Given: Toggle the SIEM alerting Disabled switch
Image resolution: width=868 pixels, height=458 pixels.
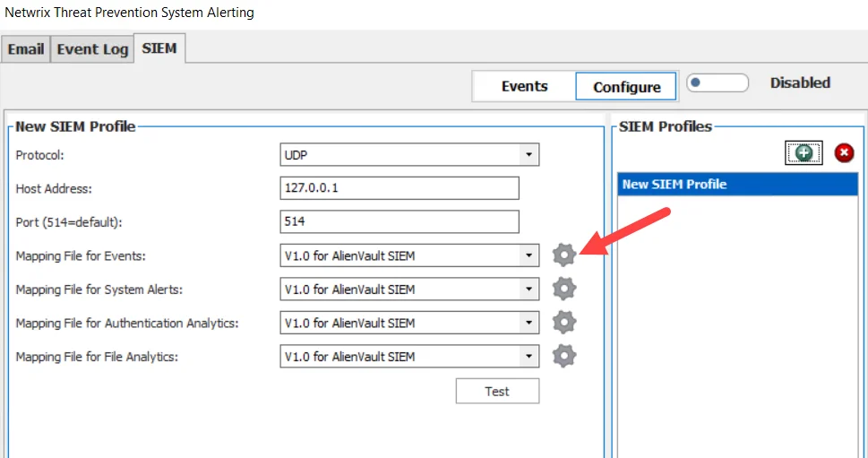Looking at the screenshot, I should (718, 83).
